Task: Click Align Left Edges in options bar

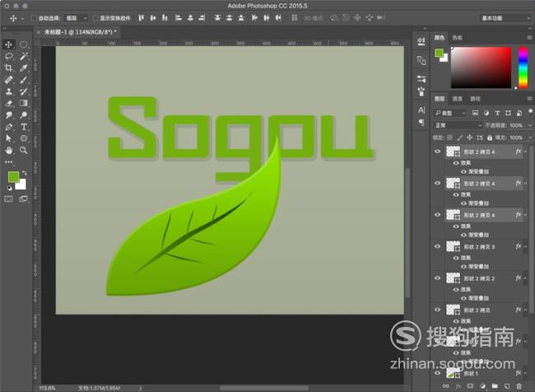Action: 178,18
